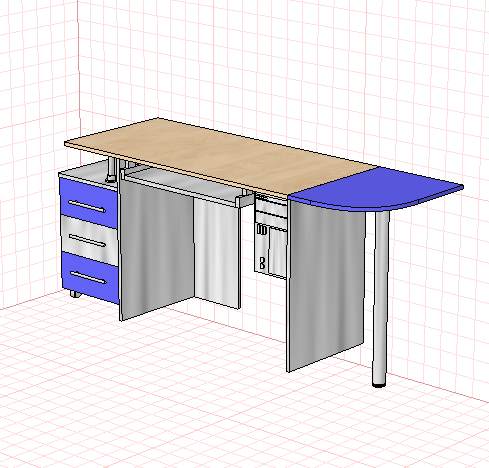This screenshot has height=468, width=489.
Task: Select the round metal support leg
Action: point(380,298)
